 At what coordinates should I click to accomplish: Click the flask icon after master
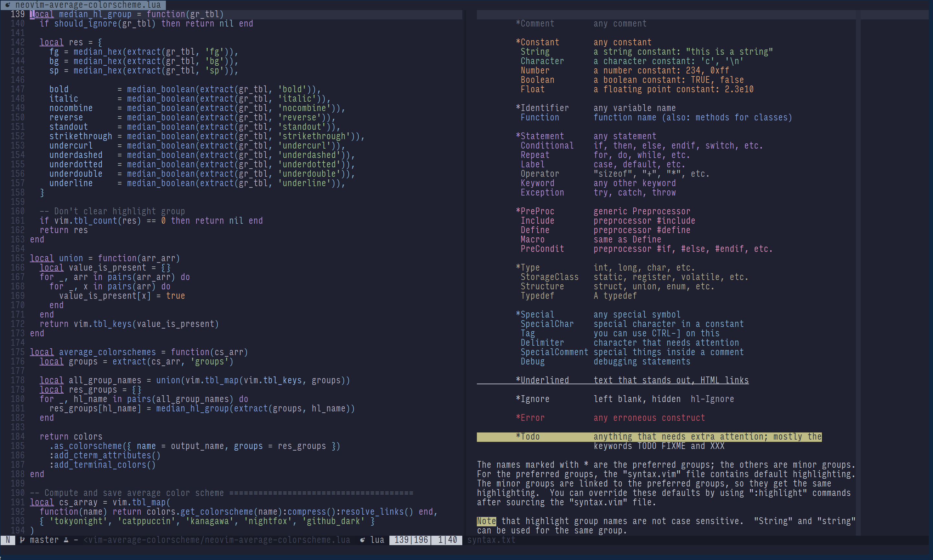pyautogui.click(x=66, y=540)
